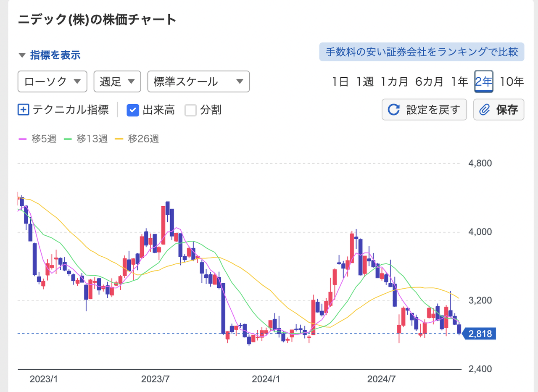Click the green 移13週 legend entry
The image size is (538, 392).
point(86,139)
